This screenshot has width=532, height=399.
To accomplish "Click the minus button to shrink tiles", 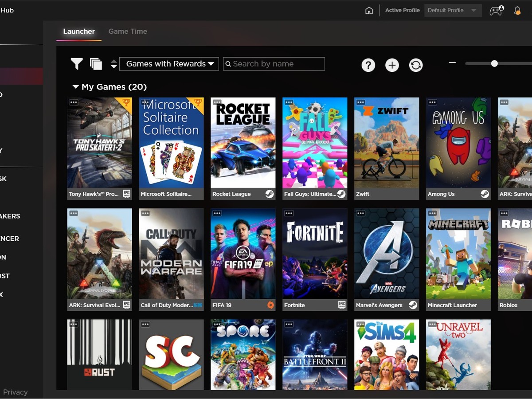I will tap(452, 63).
